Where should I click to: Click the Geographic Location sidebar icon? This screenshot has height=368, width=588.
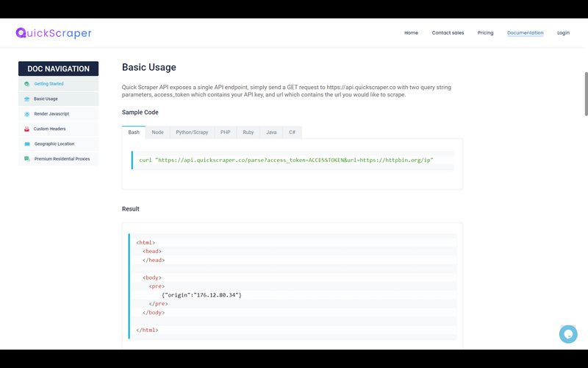27,144
